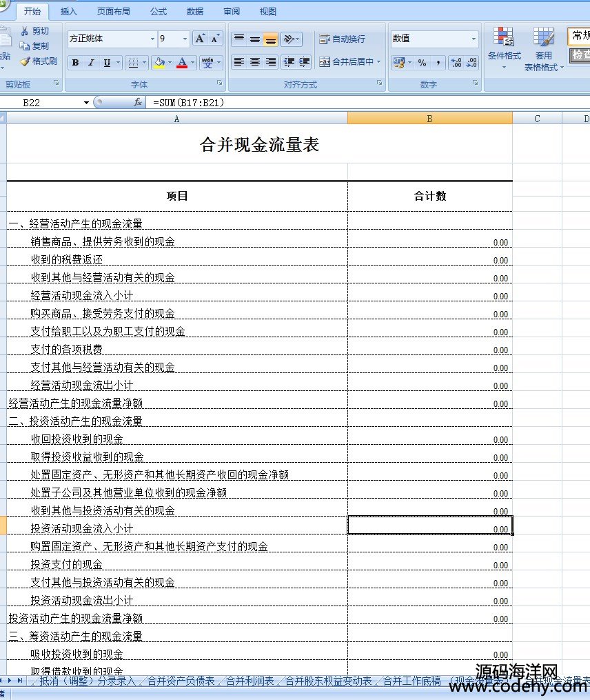Click the percent style icon
Screen dimensions: 590x700
point(422,63)
